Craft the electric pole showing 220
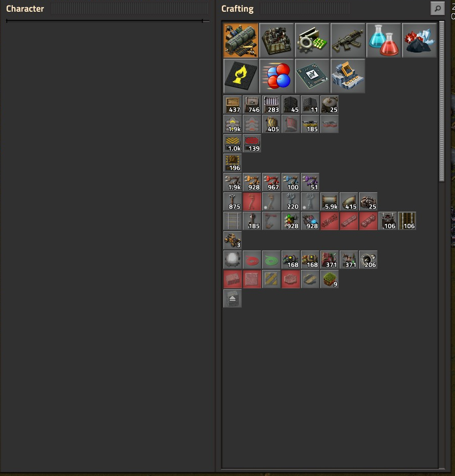The image size is (455, 476). 291,202
